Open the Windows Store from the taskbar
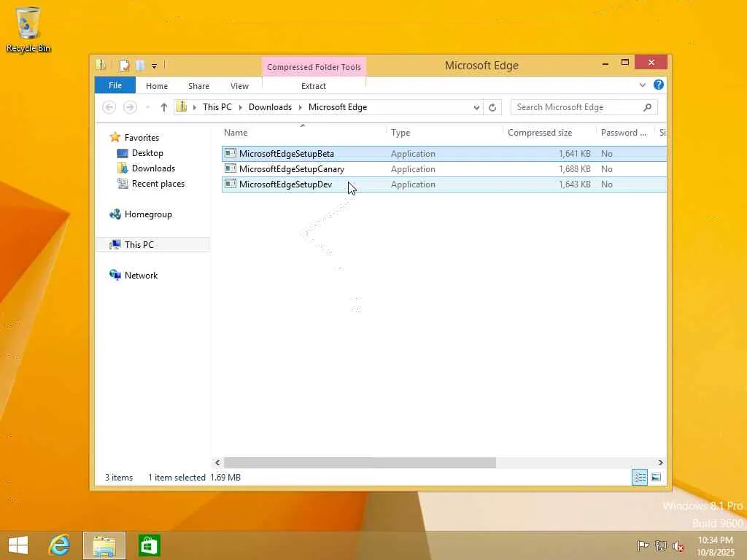 (x=149, y=545)
